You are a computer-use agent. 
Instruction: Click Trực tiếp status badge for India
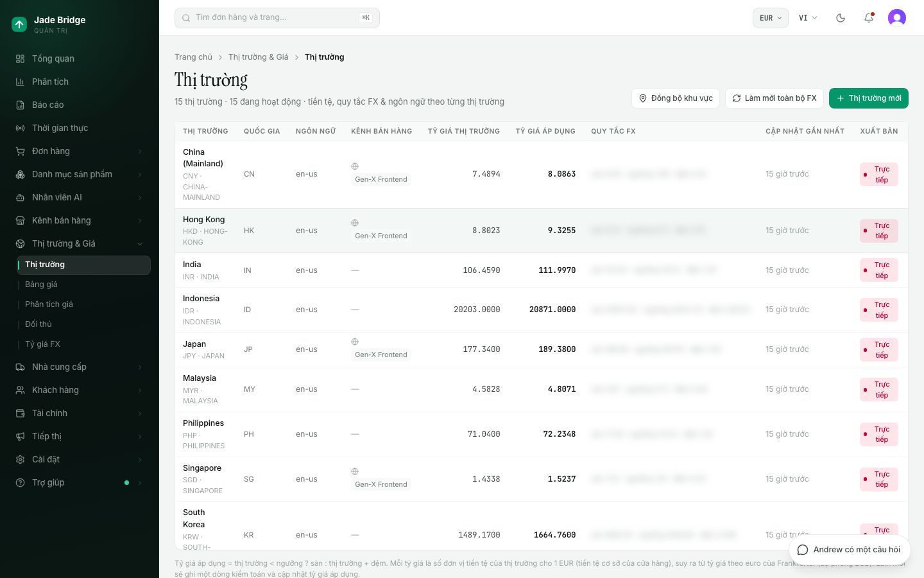pyautogui.click(x=879, y=270)
